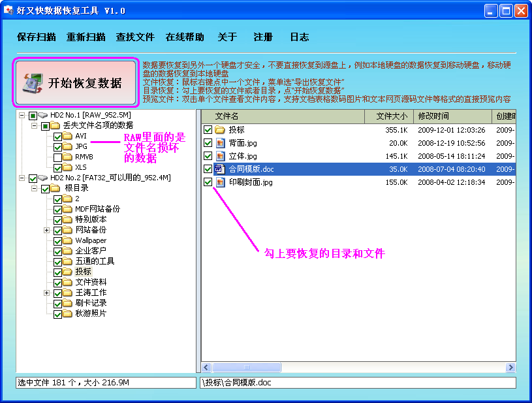The width and height of the screenshot is (532, 403).
Task: Click the 网站备份 folder icon
Action: (67, 230)
